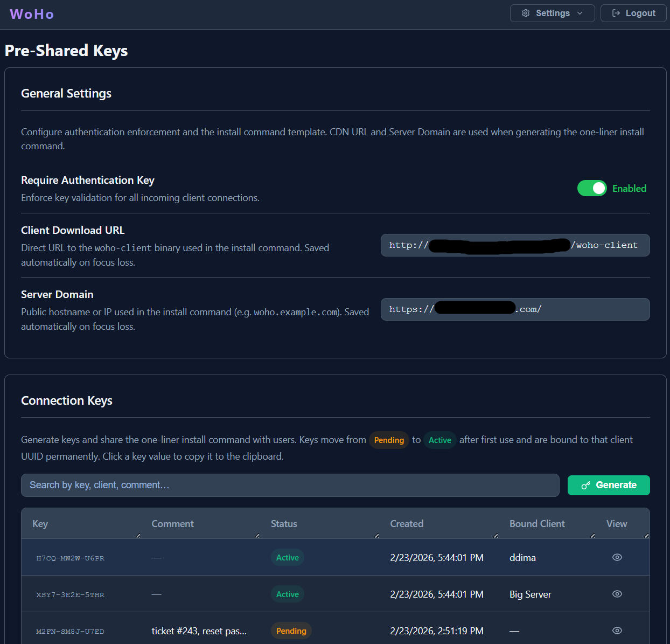Click Pending status badge in M2FN row
Viewport: 670px width, 644px height.
coord(291,631)
